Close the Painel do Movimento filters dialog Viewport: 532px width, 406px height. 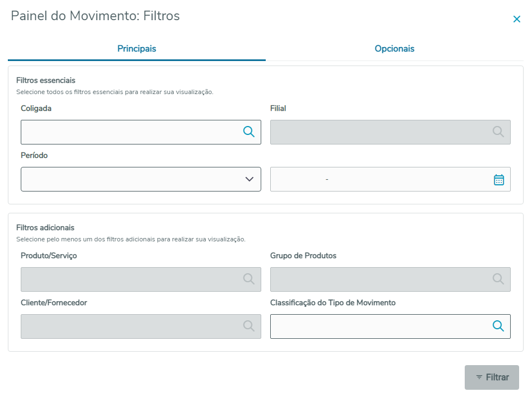tap(517, 19)
